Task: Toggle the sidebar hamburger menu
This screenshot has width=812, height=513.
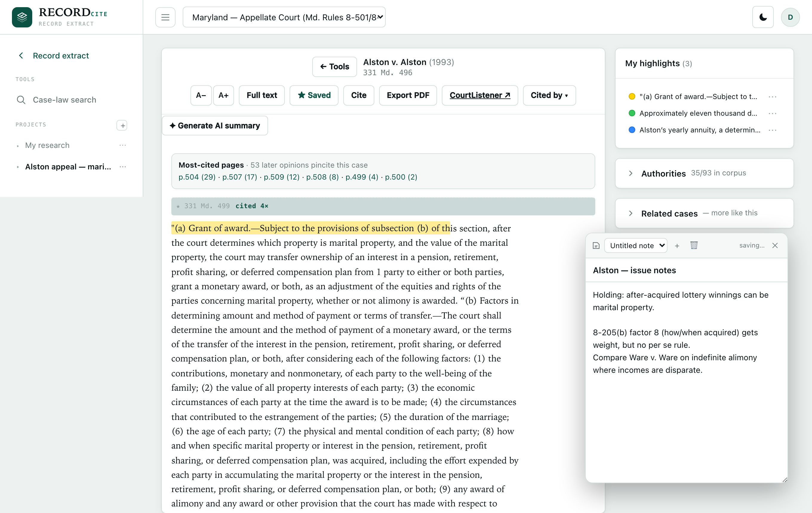Action: (165, 17)
